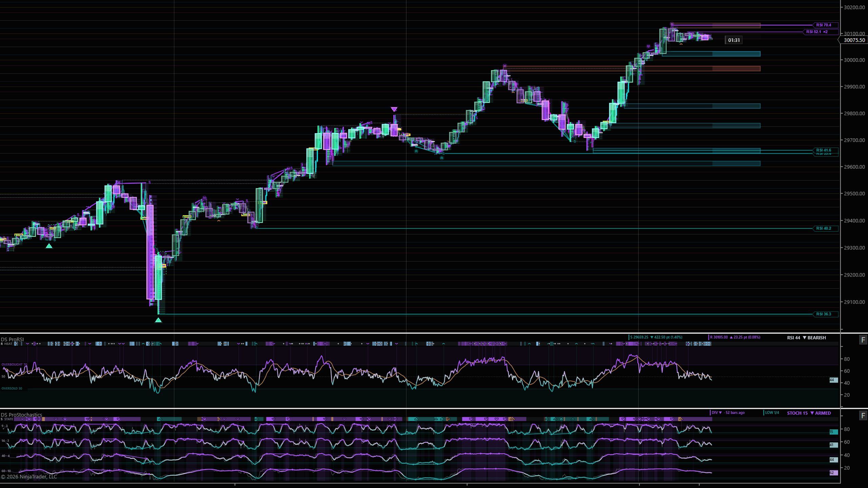The height and width of the screenshot is (488, 868).
Task: Click the S 29659.25 support readout
Action: coord(655,337)
